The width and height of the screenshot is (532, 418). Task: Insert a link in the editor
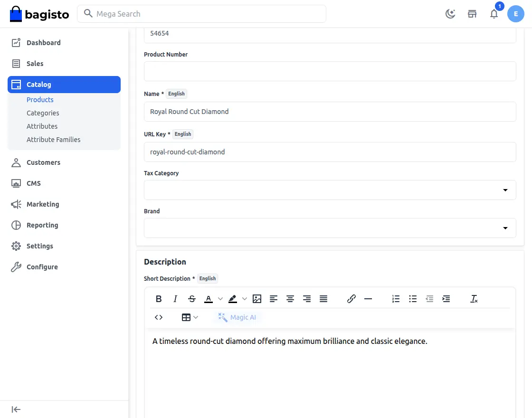(x=351, y=299)
